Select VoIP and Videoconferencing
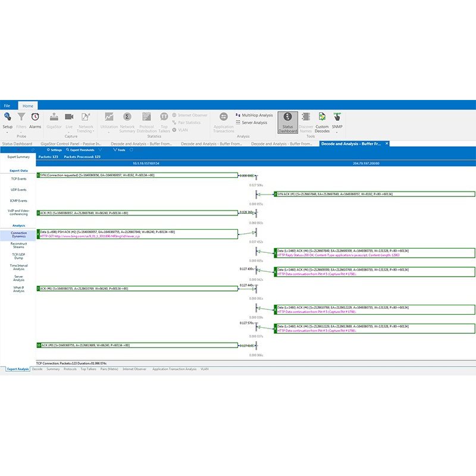The width and height of the screenshot is (476, 476). [x=18, y=212]
